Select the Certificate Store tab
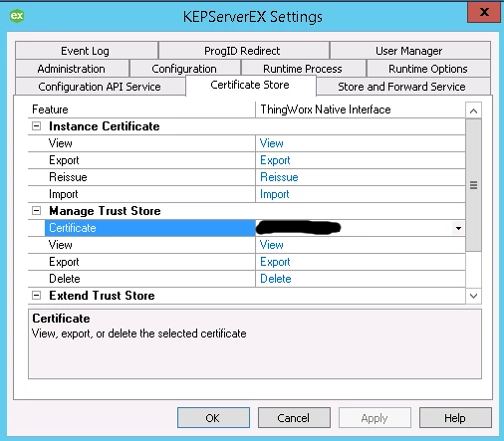The height and width of the screenshot is (441, 504). coord(251,86)
